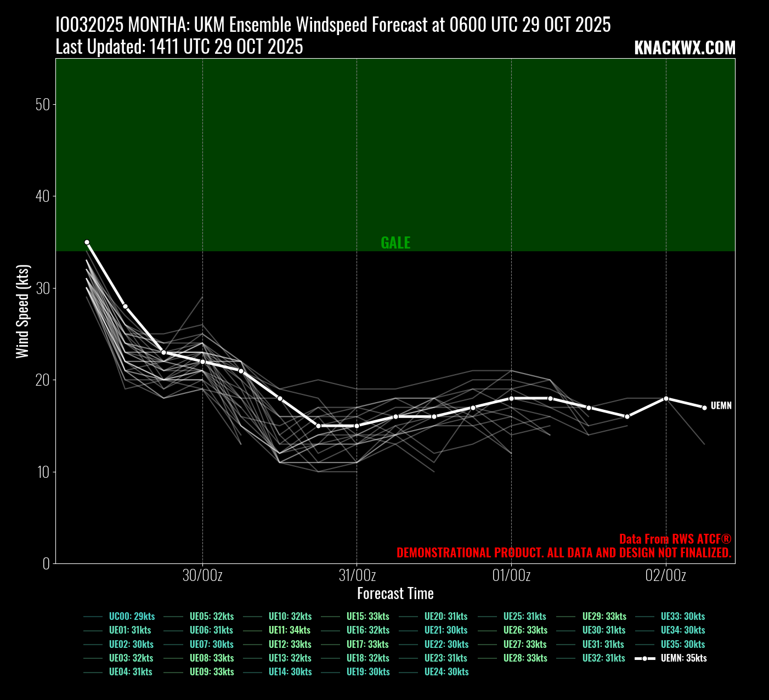Click the UEMN data point on the 01/00z gridline
The width and height of the screenshot is (769, 700).
point(511,398)
